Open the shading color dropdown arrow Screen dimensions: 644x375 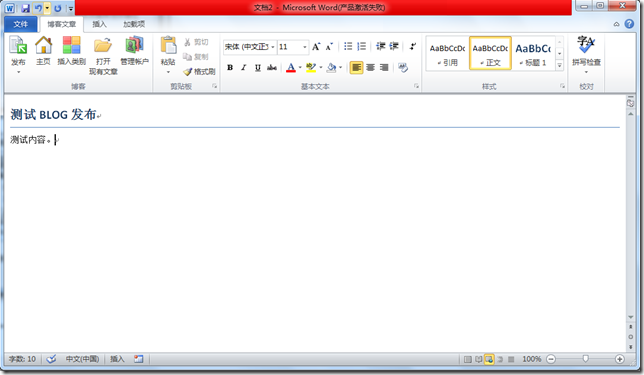point(340,68)
